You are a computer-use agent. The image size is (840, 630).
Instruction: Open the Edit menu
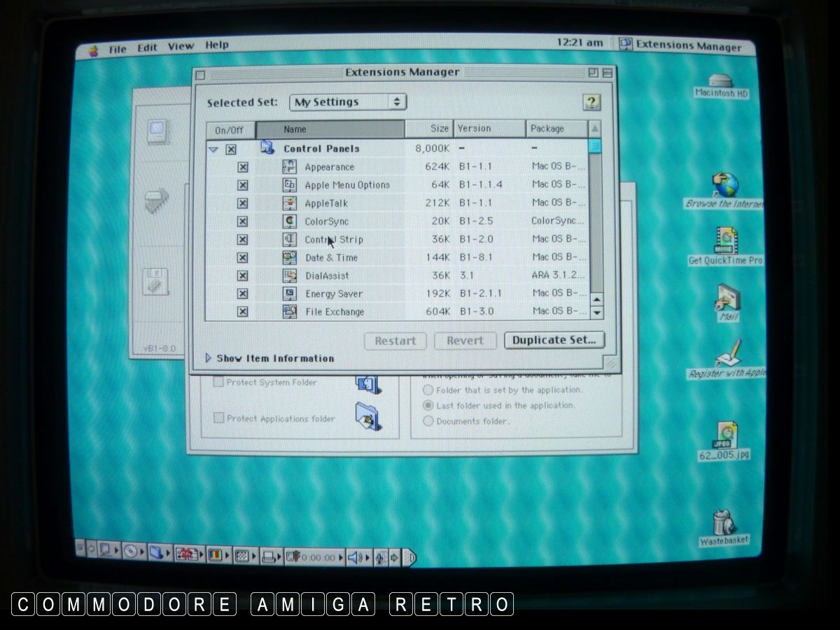tap(147, 48)
